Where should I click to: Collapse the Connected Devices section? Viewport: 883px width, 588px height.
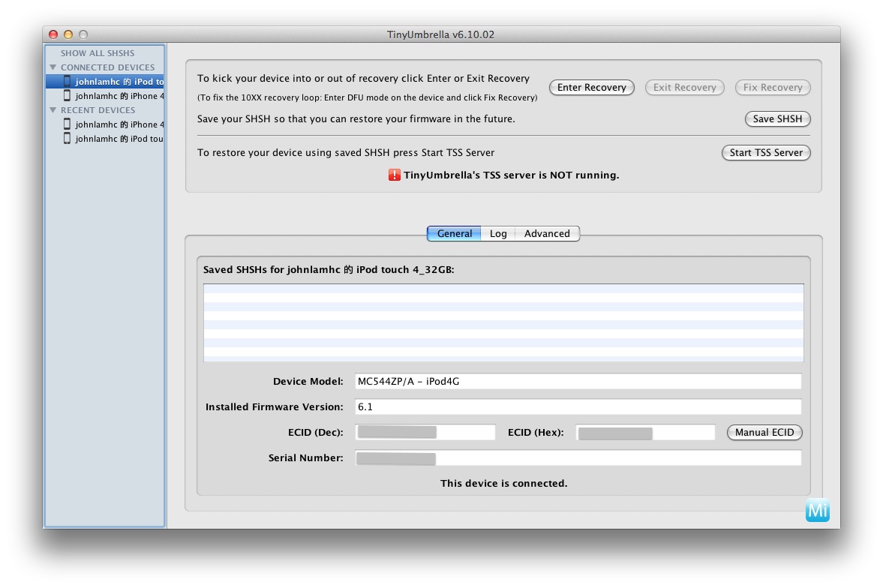tap(53, 67)
